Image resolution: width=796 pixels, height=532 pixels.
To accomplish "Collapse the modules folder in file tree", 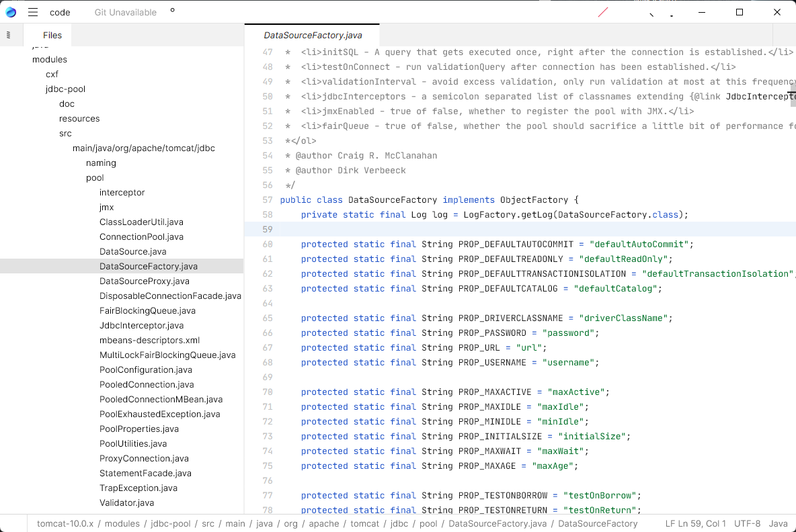I will coord(49,59).
